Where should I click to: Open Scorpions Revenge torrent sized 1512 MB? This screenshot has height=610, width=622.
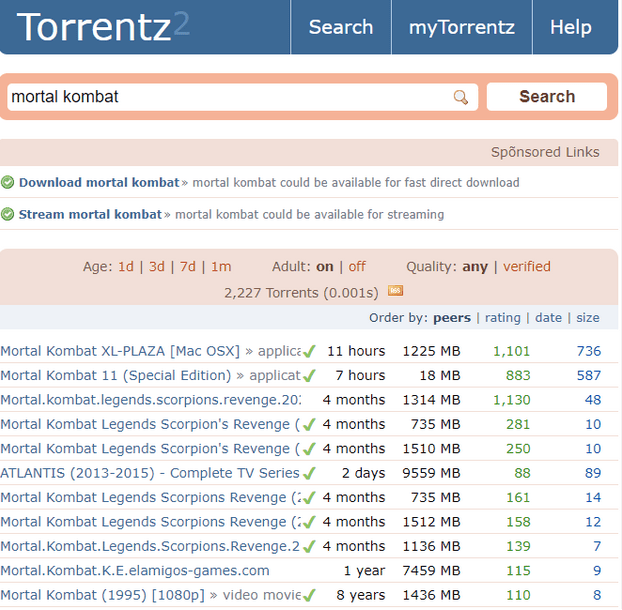(150, 522)
